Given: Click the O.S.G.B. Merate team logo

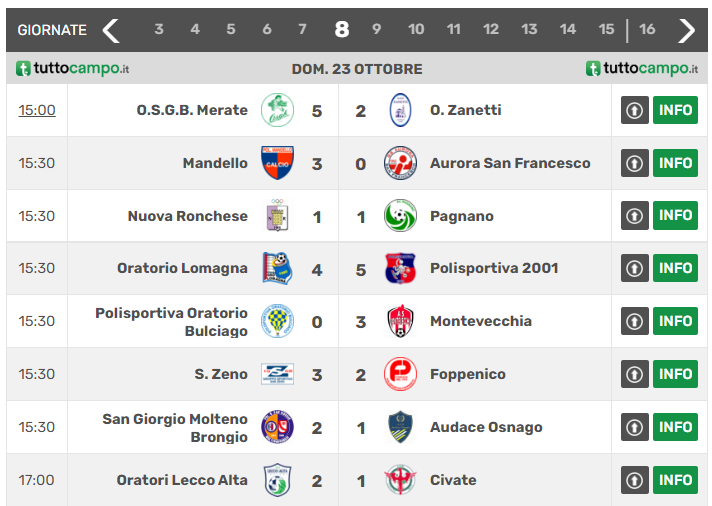Looking at the screenshot, I should pos(277,110).
